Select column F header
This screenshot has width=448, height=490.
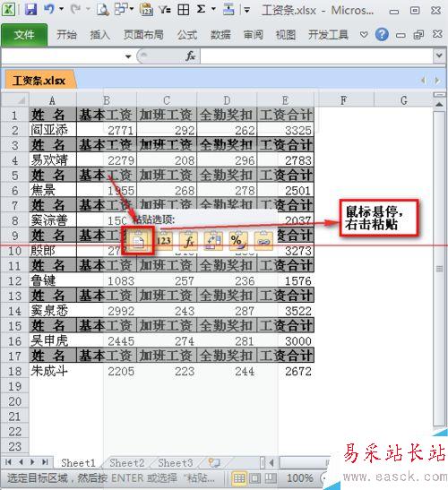click(x=343, y=100)
